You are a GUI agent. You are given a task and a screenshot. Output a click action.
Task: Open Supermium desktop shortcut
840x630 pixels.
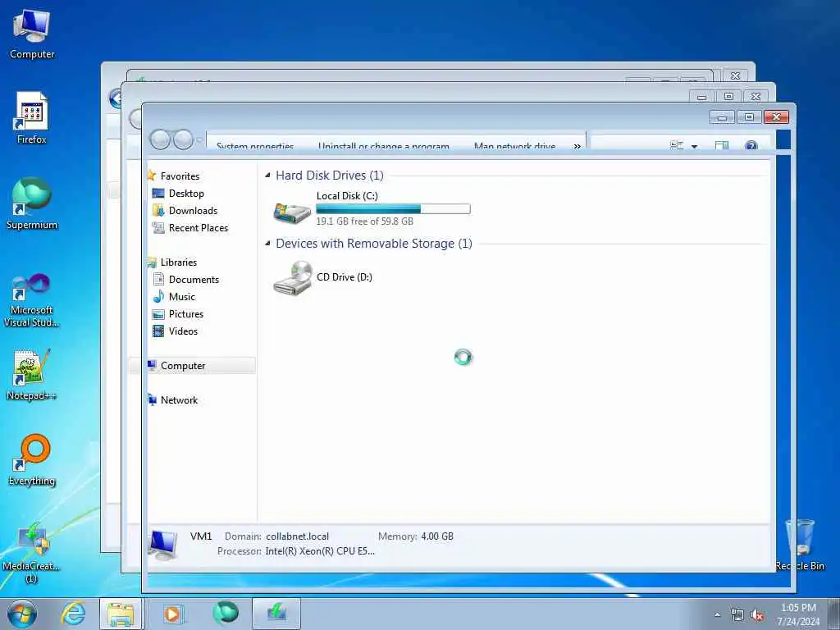[32, 203]
